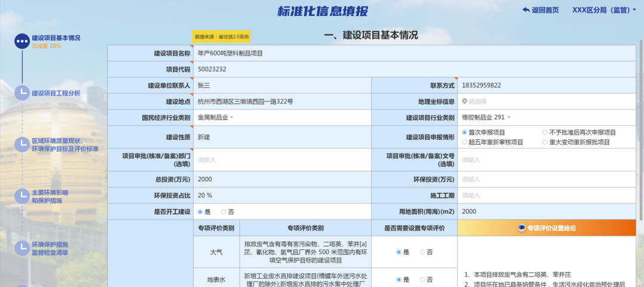Click the clock icon for 主要环境影响和保护措施
This screenshot has height=287, width=644.
click(x=22, y=196)
